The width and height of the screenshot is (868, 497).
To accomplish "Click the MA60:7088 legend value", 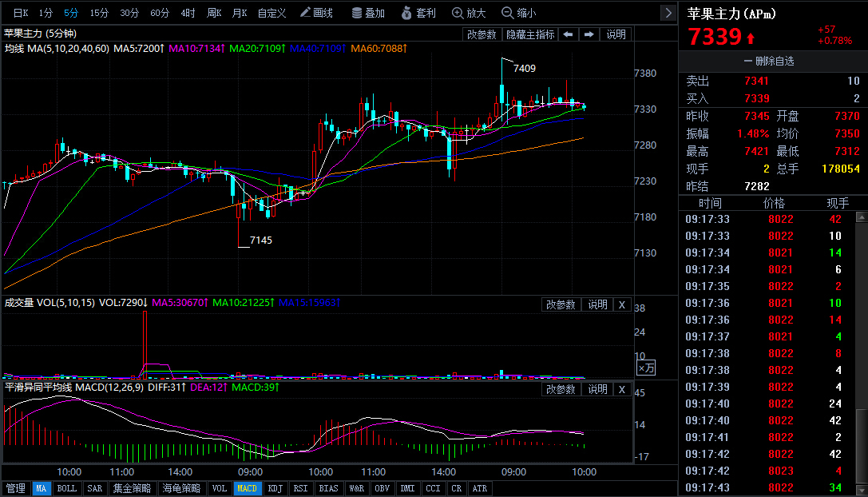I will point(379,49).
